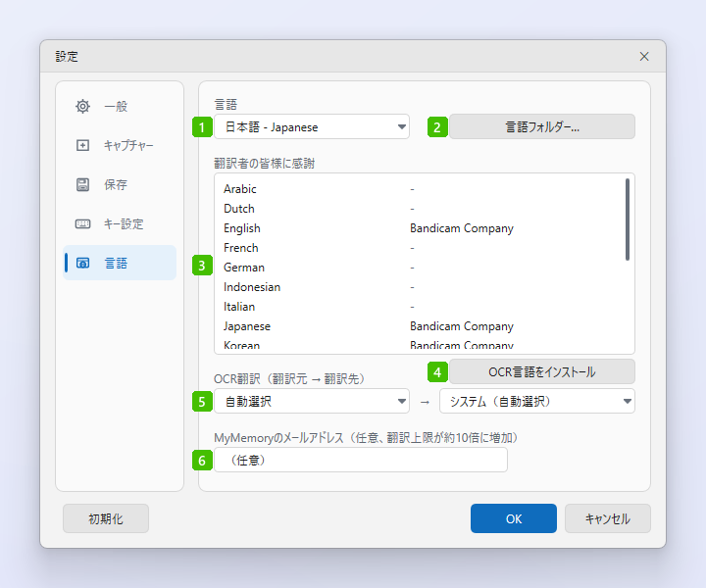Open the 日本語 - Japanese language dropdown
The height and width of the screenshot is (588, 706).
(312, 126)
